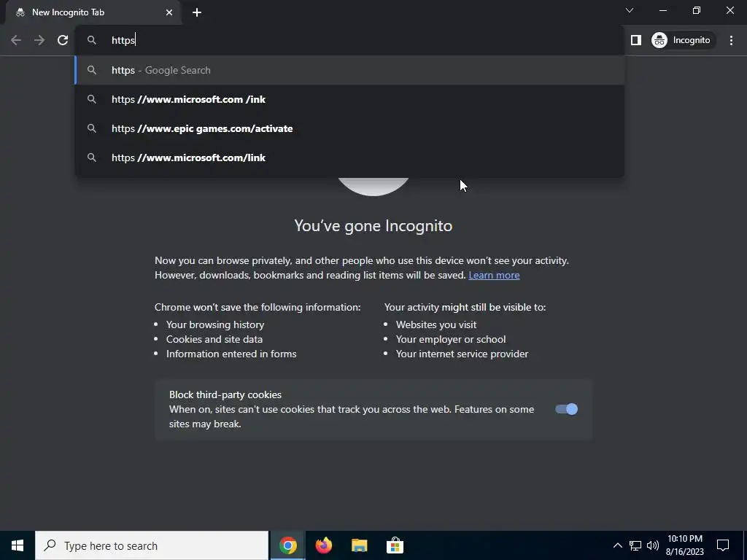Click the Incognito profile button

[681, 40]
